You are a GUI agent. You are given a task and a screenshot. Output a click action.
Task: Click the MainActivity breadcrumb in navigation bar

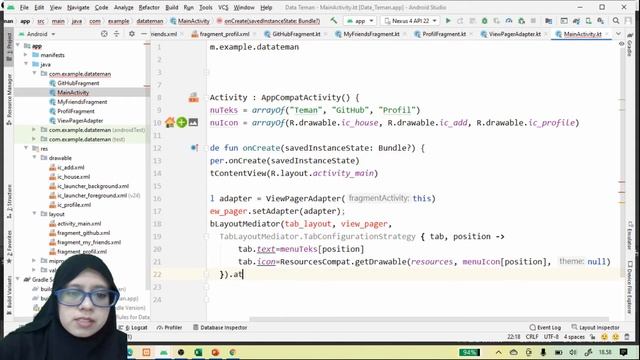(x=190, y=21)
